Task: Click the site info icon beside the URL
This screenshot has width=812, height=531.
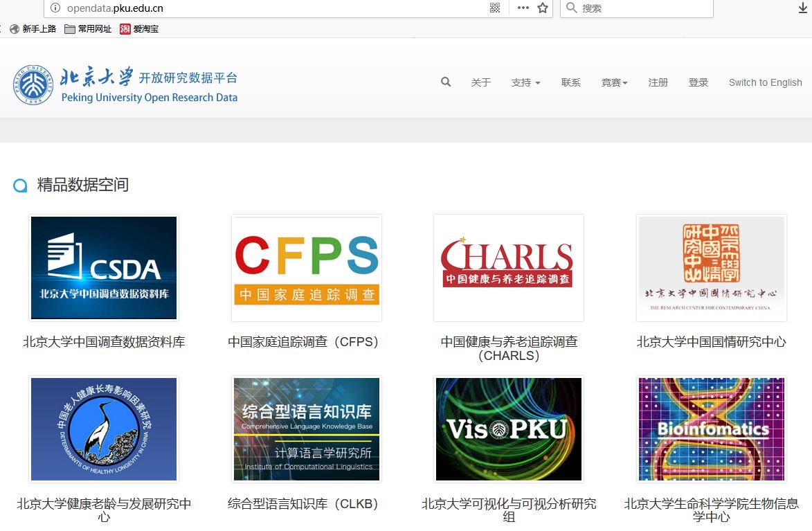Action: coord(55,8)
